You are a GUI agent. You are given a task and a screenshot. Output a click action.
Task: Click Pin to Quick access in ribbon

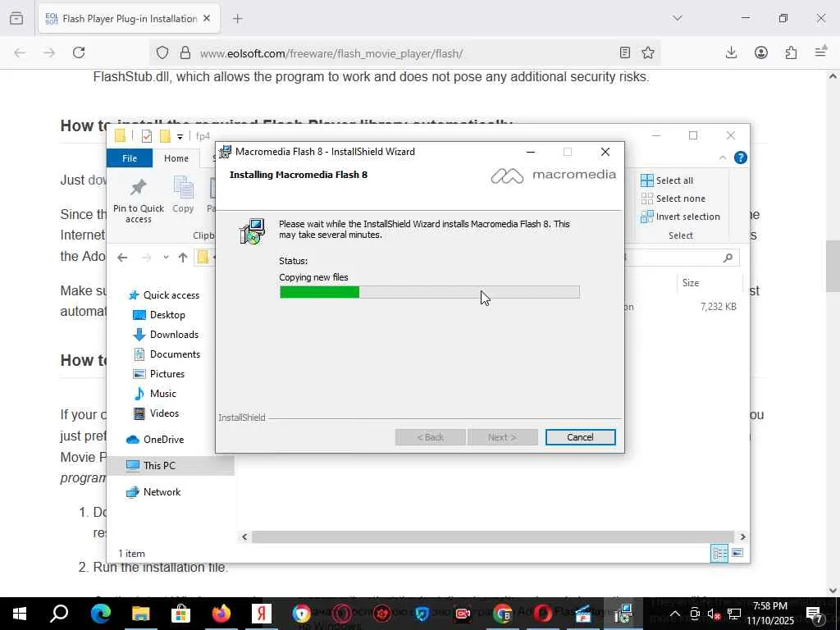tap(138, 200)
